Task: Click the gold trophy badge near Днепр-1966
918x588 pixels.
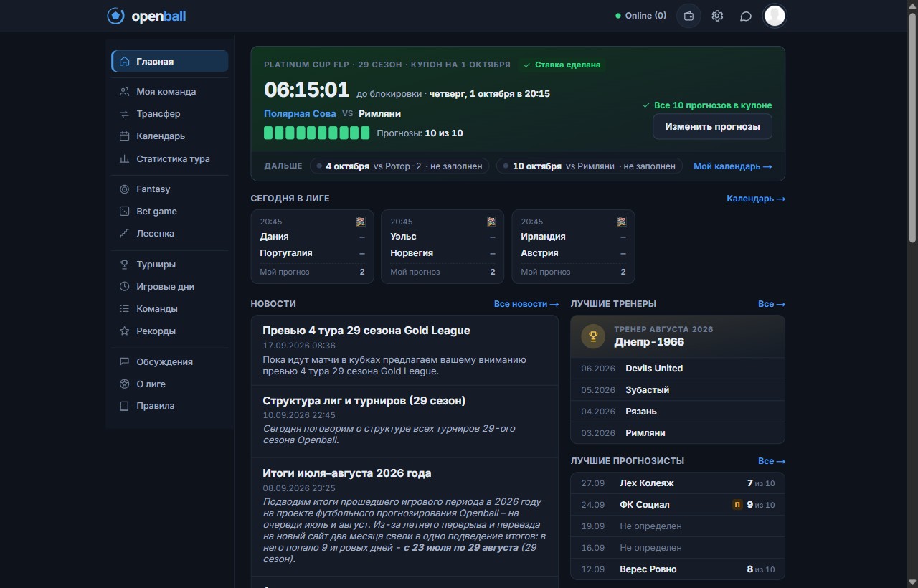Action: click(x=593, y=336)
